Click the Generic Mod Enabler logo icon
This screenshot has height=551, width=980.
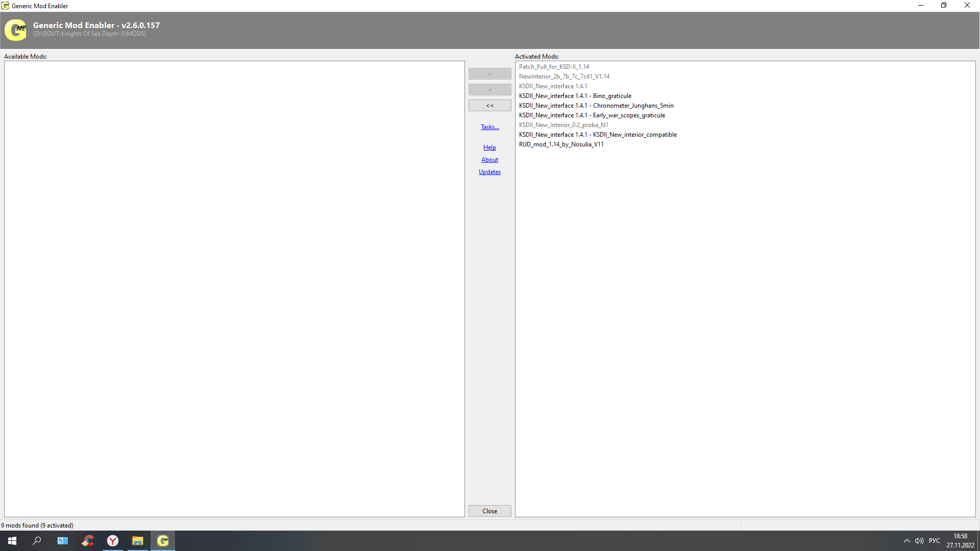(x=15, y=30)
